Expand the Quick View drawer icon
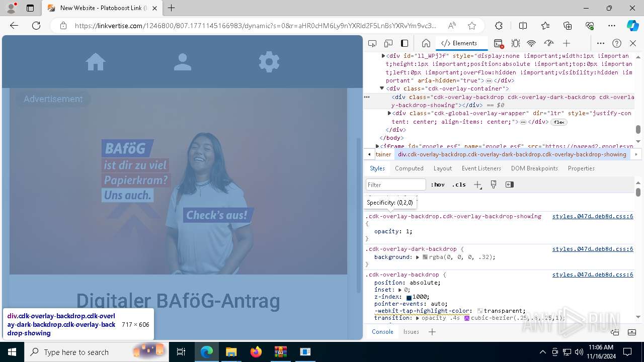The image size is (644, 362). pyautogui.click(x=632, y=332)
